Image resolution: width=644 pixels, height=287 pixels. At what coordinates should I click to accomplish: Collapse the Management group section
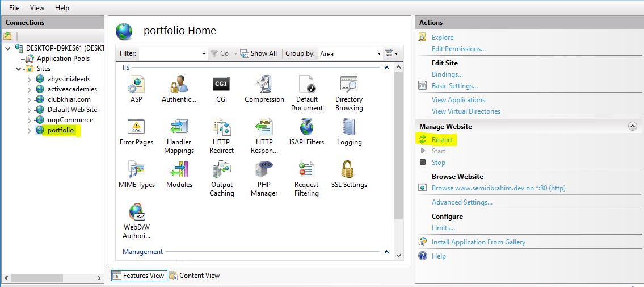tap(386, 252)
